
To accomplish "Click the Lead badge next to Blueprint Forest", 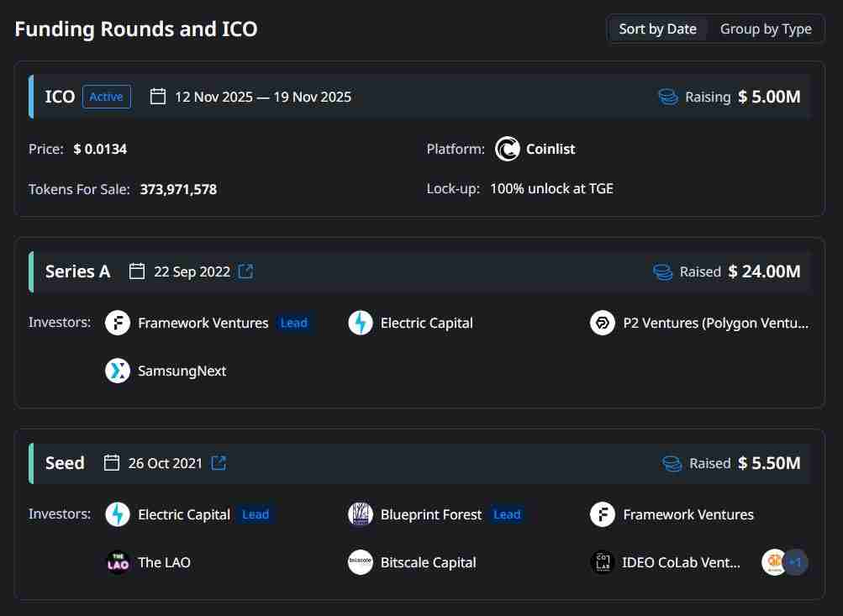I will click(x=507, y=514).
